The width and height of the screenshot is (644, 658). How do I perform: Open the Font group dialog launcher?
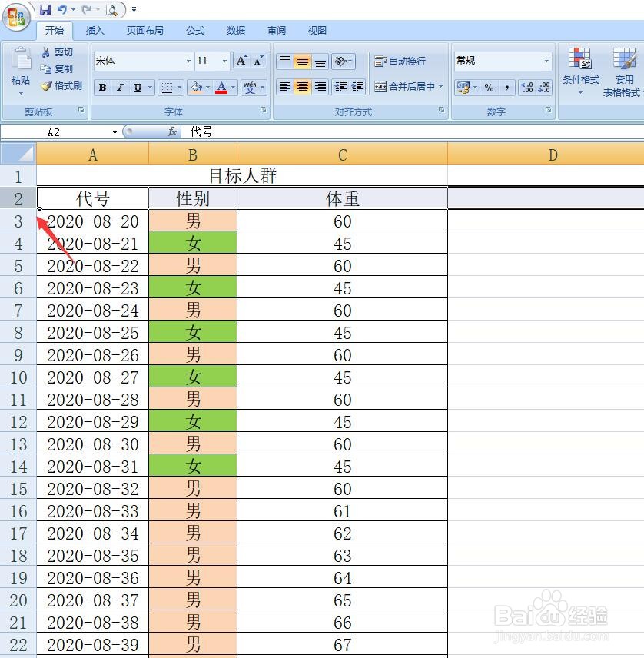(x=265, y=111)
